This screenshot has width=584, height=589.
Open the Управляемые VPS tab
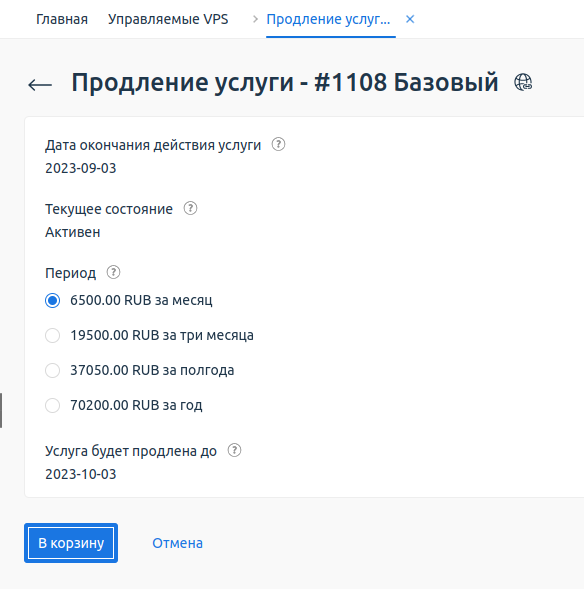coord(168,19)
